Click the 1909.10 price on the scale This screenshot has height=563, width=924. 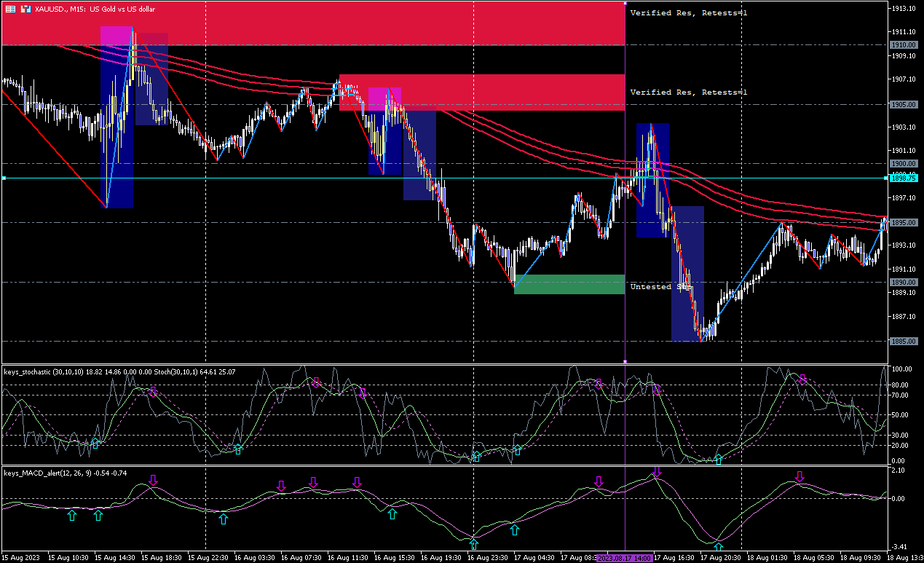pyautogui.click(x=904, y=55)
